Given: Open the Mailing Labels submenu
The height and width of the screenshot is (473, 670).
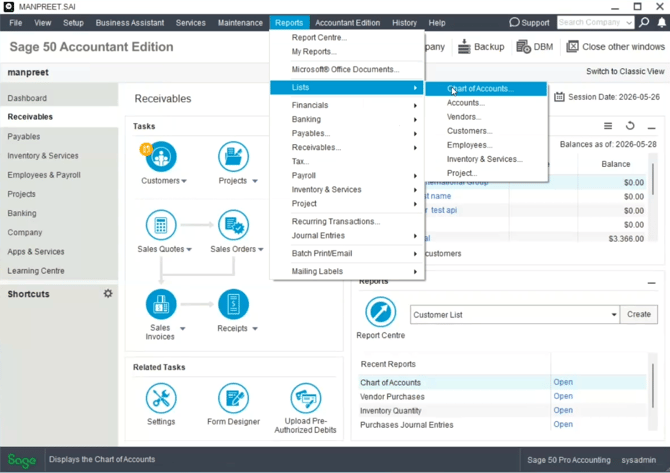Looking at the screenshot, I should (x=347, y=271).
